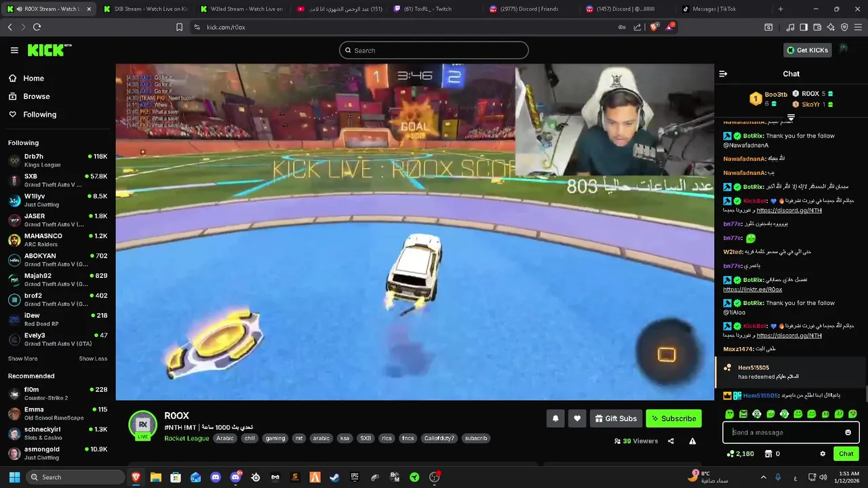Bookmark this page from the address bar
The height and width of the screenshot is (488, 868).
click(179, 27)
